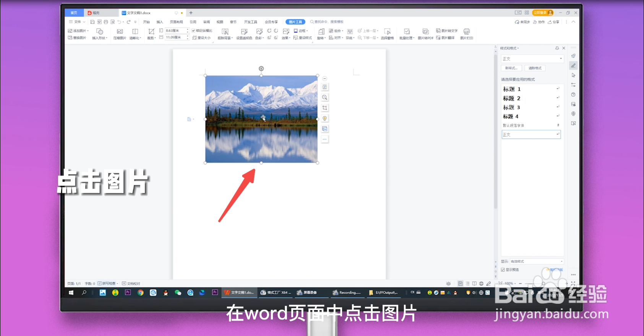Select the 裁剪 crop tool in ribbon
Screen dimensions: 644x336
151,34
